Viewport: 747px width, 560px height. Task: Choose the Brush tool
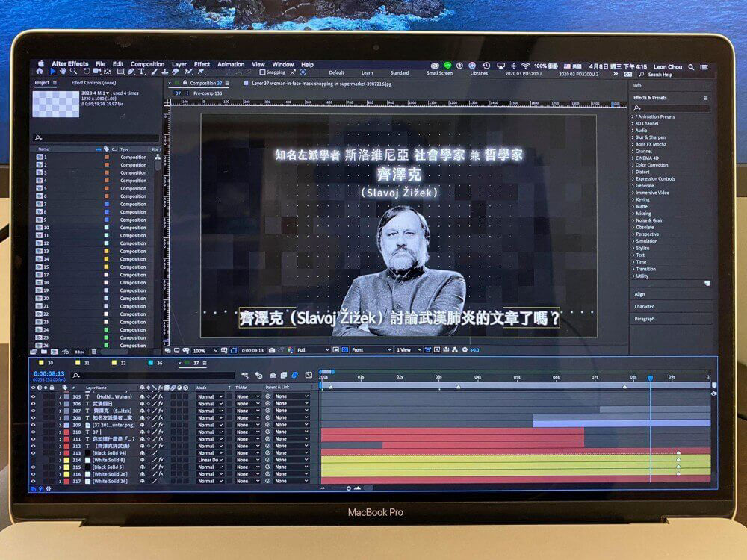(x=155, y=72)
